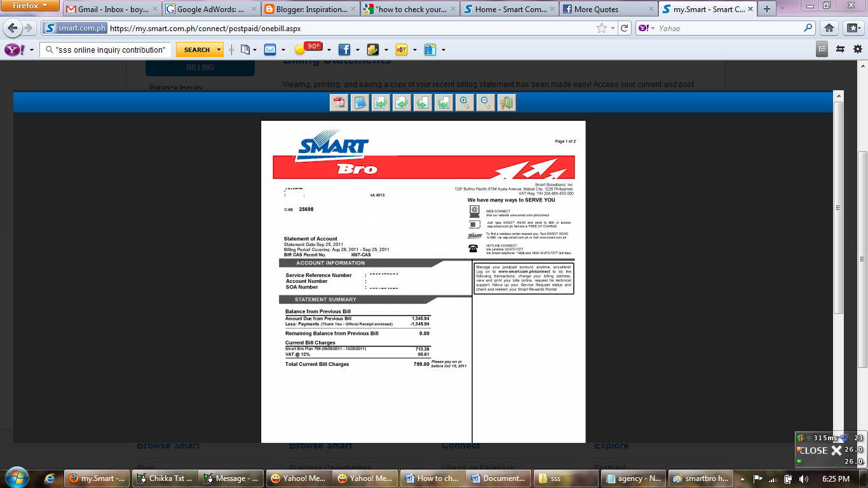Viewport: 868px width, 488px height.
Task: Go to last page of statement
Action: pos(444,102)
